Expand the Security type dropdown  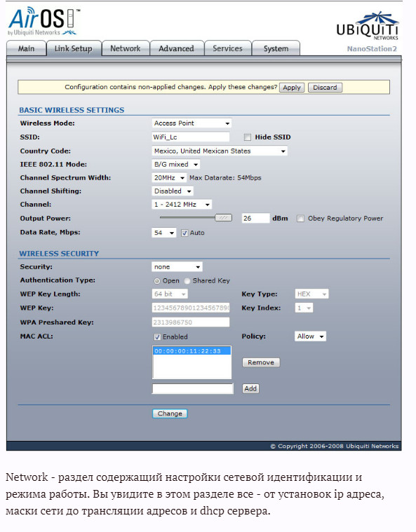[x=177, y=267]
